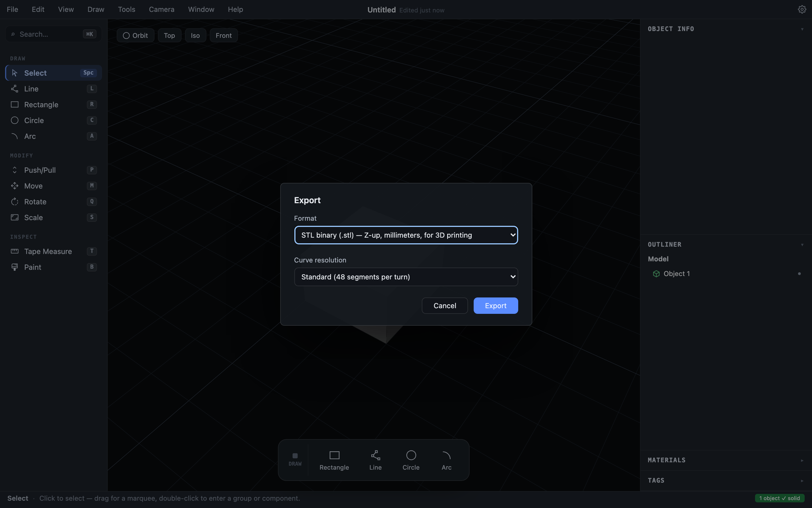Open the Draw menu

coord(96,9)
